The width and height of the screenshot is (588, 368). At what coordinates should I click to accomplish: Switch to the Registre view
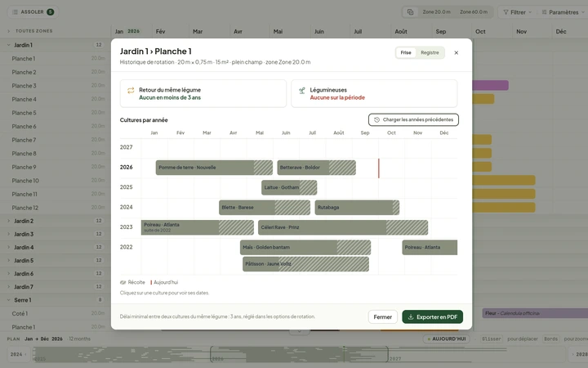tap(430, 53)
